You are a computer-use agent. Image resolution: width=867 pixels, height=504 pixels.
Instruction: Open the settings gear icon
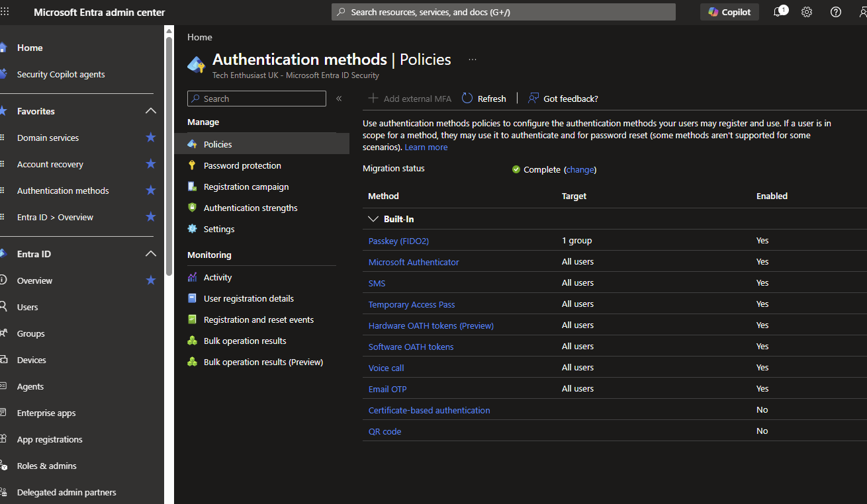click(x=807, y=12)
